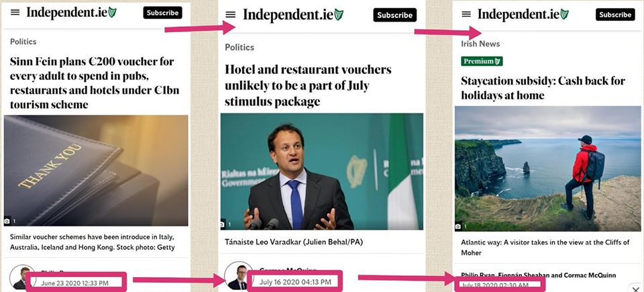The height and width of the screenshot is (292, 644).
Task: Click Subscribe on the Hotel vouchers article page
Action: (x=394, y=15)
